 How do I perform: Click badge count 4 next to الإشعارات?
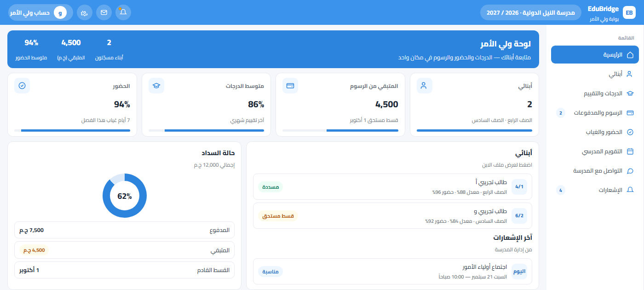[560, 190]
